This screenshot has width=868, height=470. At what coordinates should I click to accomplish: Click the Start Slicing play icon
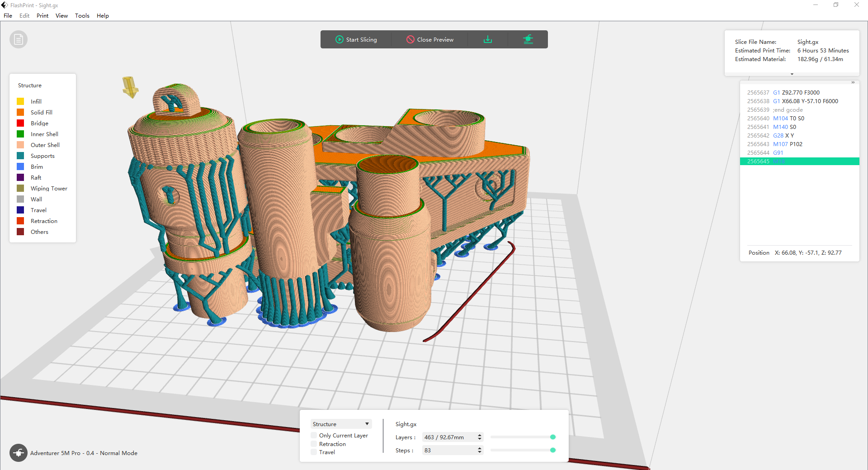click(x=339, y=40)
